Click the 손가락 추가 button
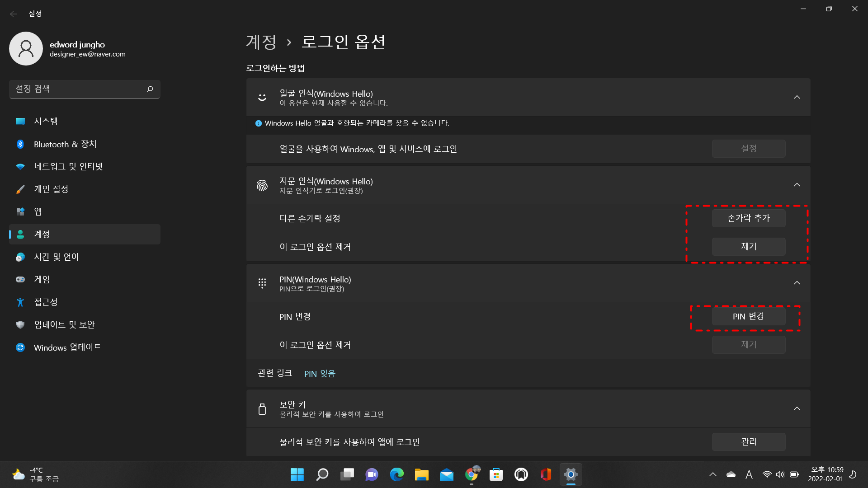The image size is (868, 488). [748, 218]
